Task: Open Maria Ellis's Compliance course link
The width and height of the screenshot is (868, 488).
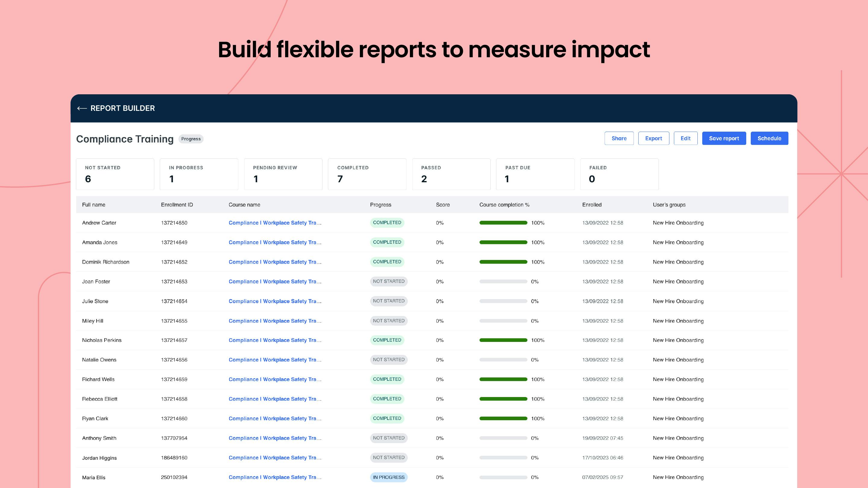Action: pos(275,477)
